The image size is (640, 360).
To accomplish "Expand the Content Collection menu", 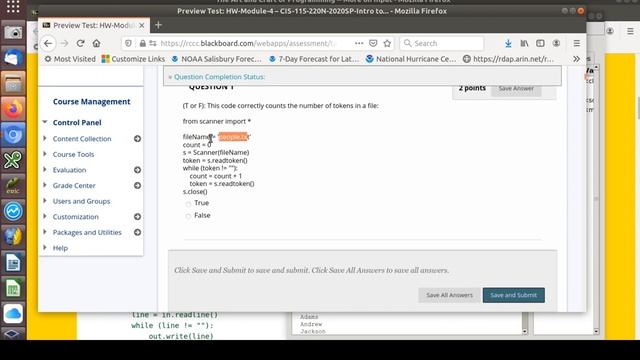I will [x=45, y=138].
